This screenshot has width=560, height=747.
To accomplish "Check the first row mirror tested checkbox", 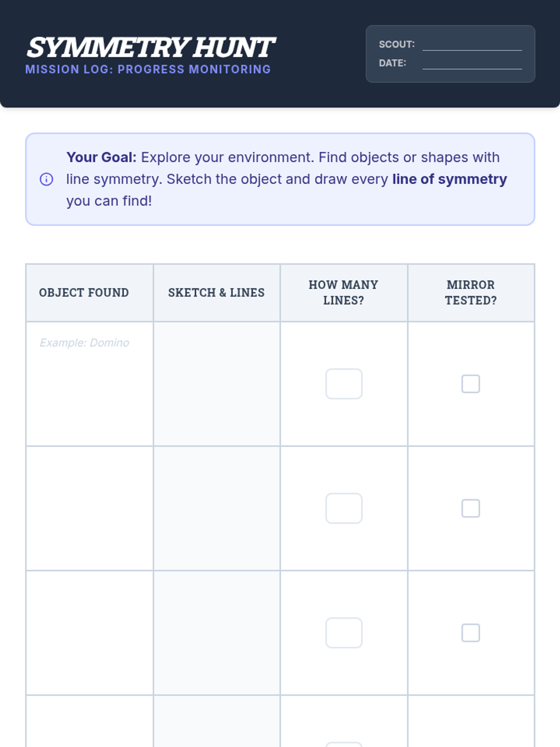I will [470, 384].
